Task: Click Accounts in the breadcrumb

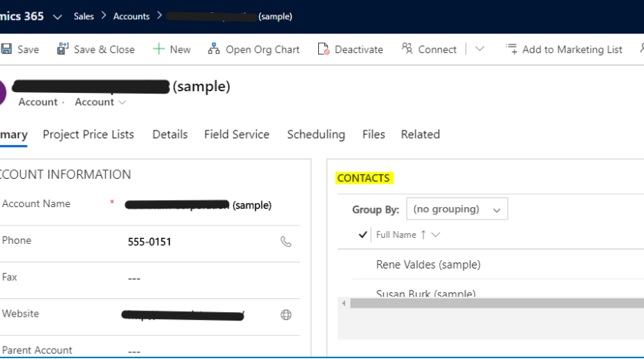Action: [131, 16]
